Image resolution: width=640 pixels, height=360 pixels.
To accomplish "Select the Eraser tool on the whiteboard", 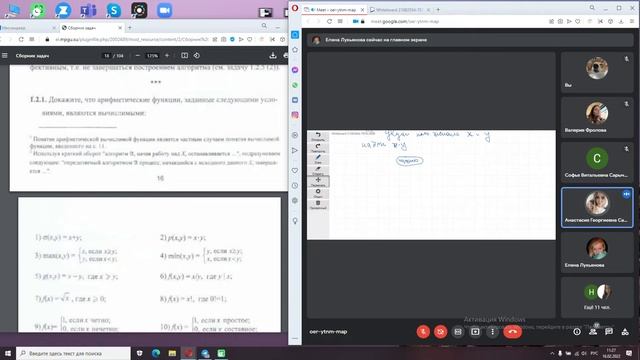I will point(318,171).
